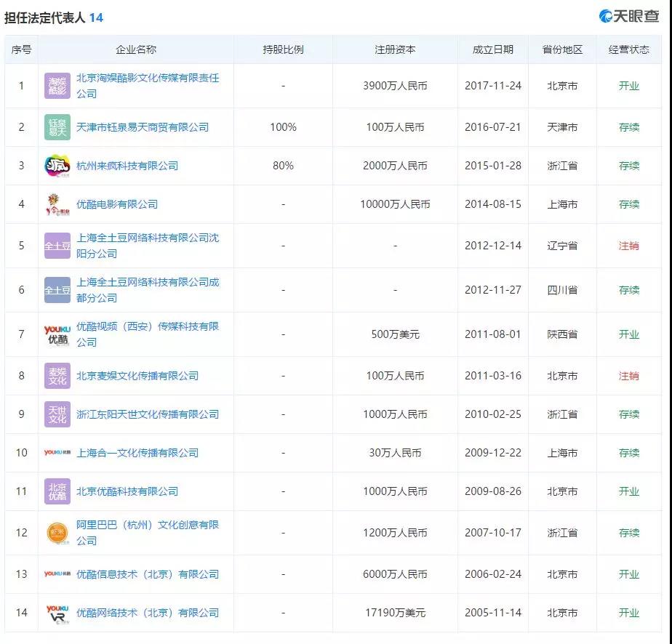Image resolution: width=672 pixels, height=644 pixels.
Task: Click the 注册资本 column header
Action: (x=395, y=49)
